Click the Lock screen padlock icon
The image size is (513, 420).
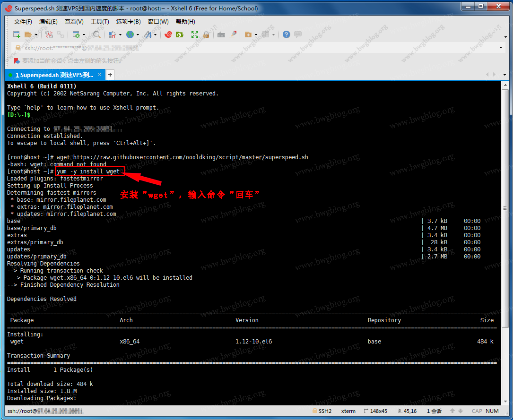click(x=206, y=34)
